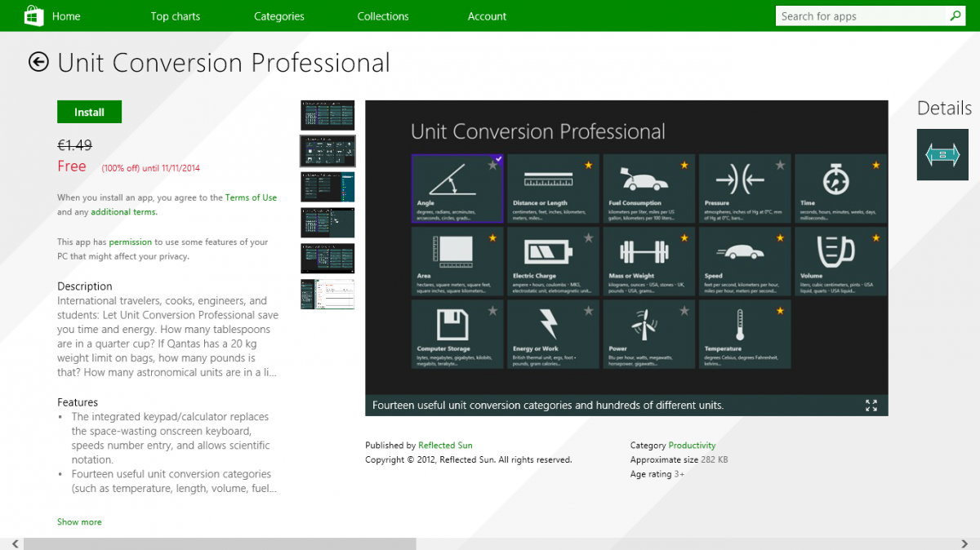The image size is (980, 550).
Task: Toggle favorite star on Time tile
Action: click(876, 165)
